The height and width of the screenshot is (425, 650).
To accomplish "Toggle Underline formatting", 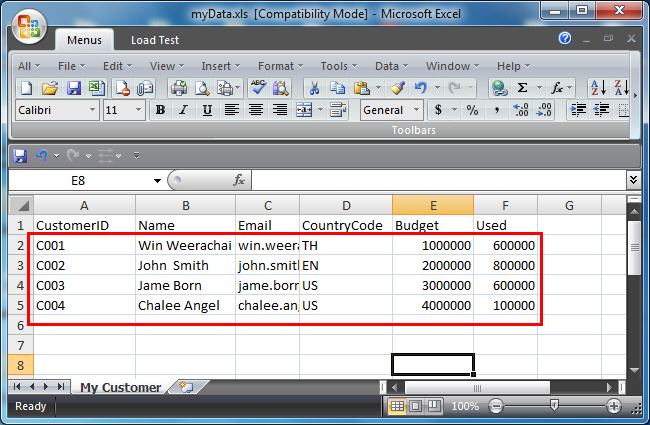I will tap(207, 110).
